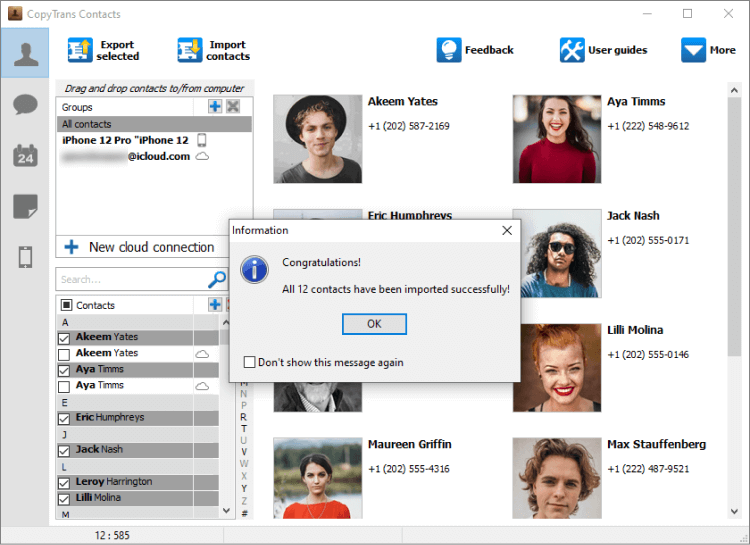Open User guides tools button
This screenshot has height=545, width=750.
coord(604,50)
